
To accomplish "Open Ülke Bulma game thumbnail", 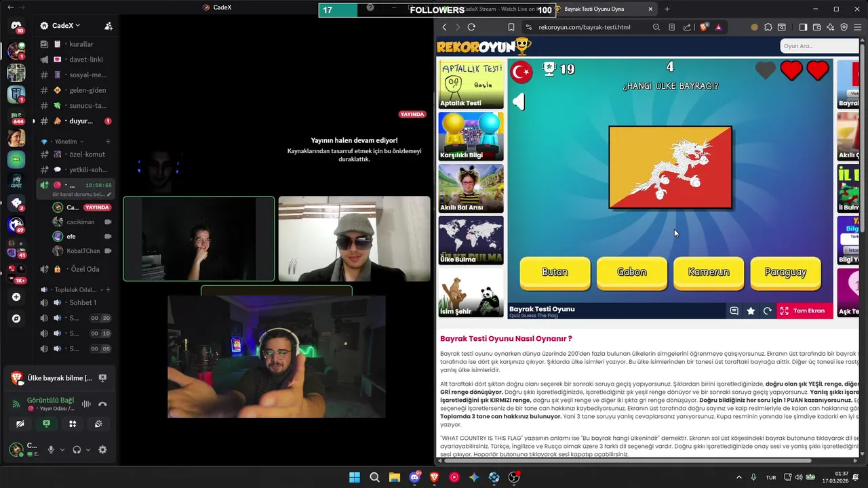I will click(471, 241).
